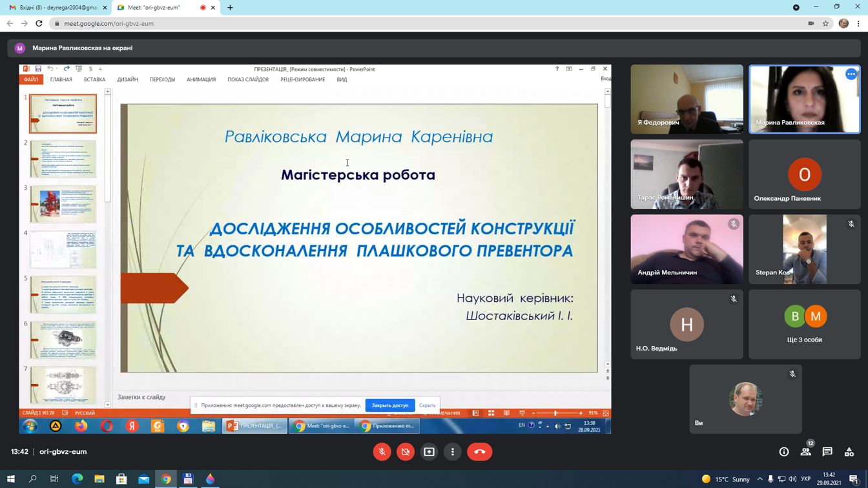868x488 pixels.
Task: Toggle the present screen button
Action: point(429,452)
